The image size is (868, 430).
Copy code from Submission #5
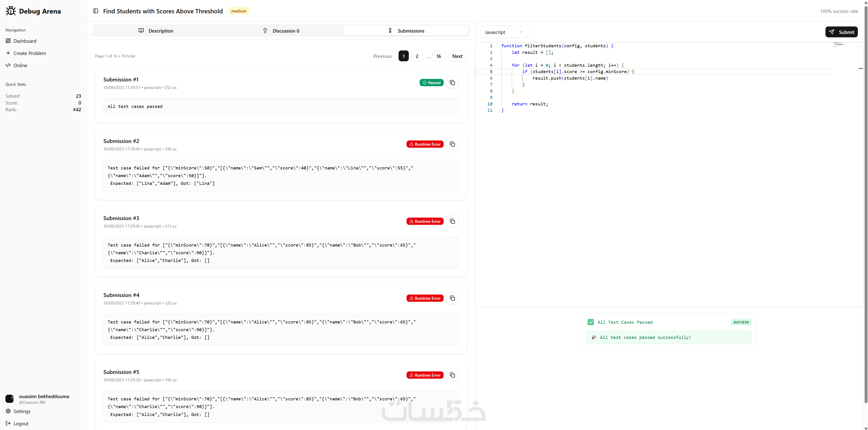[x=452, y=375]
